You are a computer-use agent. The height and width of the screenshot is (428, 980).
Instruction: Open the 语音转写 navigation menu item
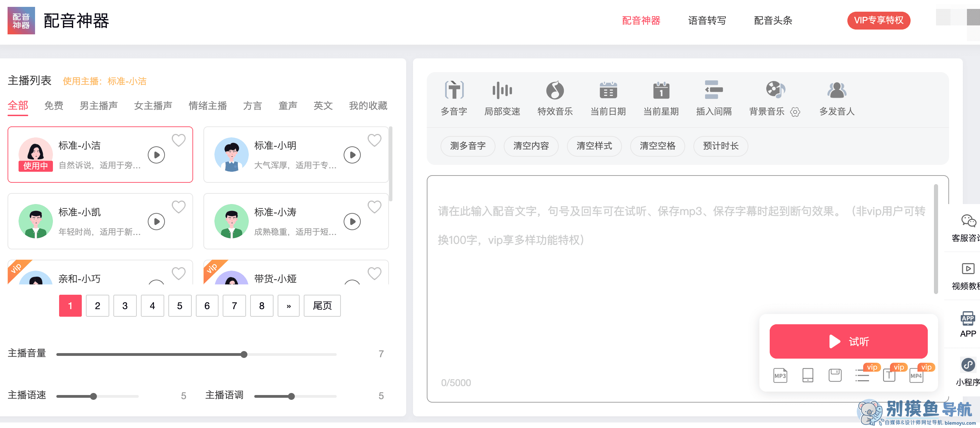pyautogui.click(x=707, y=21)
